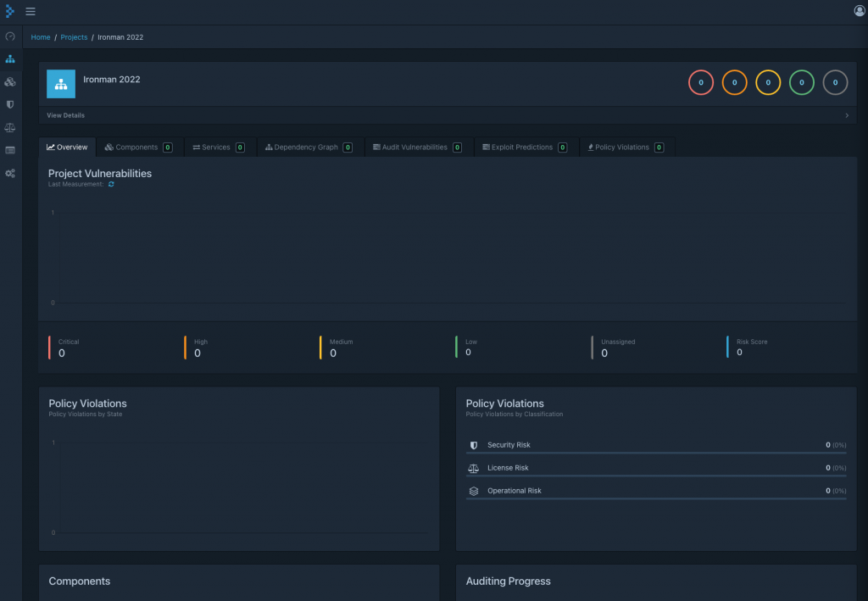
Task: Click the Components tab count badge
Action: pos(168,147)
